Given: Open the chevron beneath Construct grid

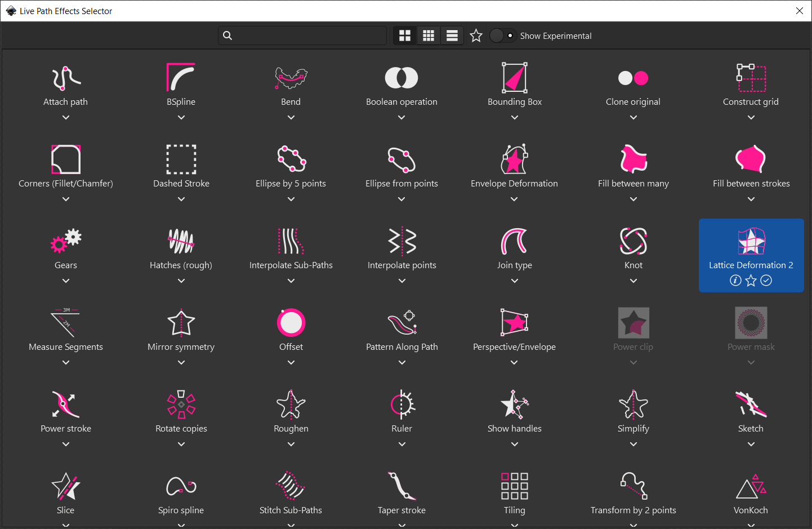Looking at the screenshot, I should pos(751,118).
